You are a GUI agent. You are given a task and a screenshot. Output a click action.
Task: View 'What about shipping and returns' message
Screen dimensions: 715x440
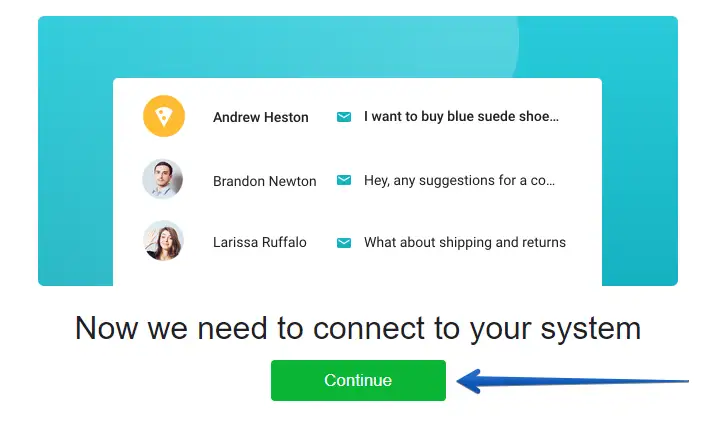click(464, 242)
